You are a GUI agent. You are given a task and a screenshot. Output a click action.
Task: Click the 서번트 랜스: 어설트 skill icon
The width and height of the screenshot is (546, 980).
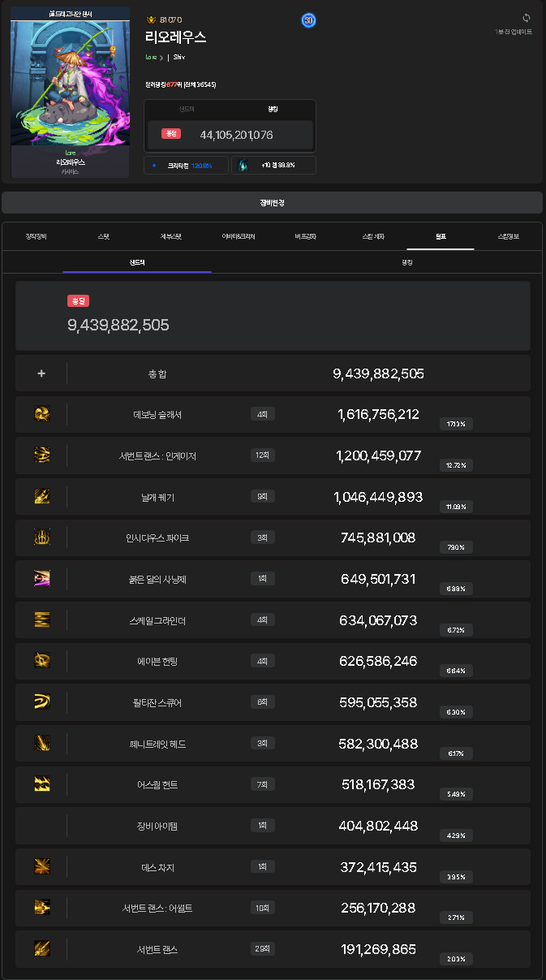[42, 908]
